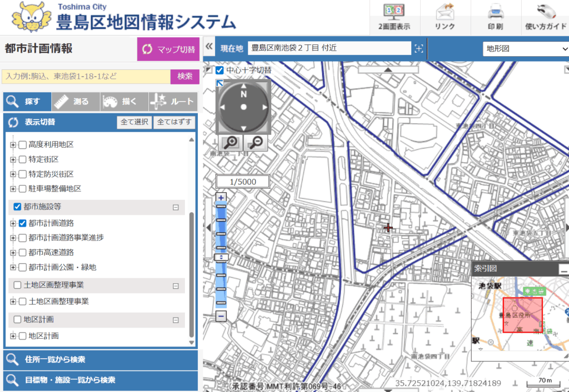
Task: Click the magnifier zoom-out icon under the compass
Action: pyautogui.click(x=256, y=143)
